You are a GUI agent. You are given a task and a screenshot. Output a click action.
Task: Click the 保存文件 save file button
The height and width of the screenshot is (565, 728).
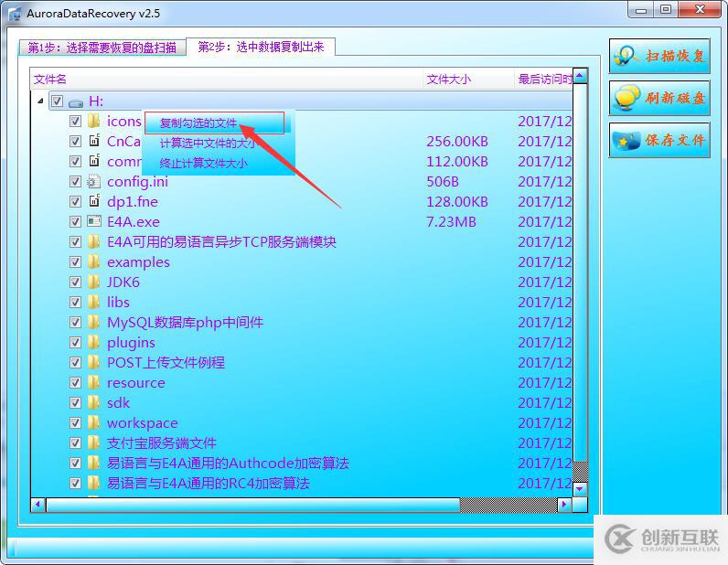pyautogui.click(x=658, y=141)
